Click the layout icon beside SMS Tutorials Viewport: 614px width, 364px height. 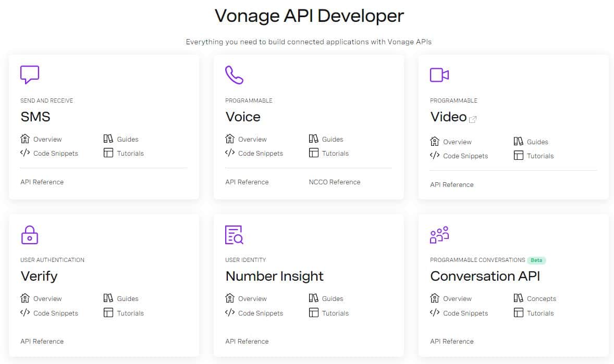click(108, 153)
